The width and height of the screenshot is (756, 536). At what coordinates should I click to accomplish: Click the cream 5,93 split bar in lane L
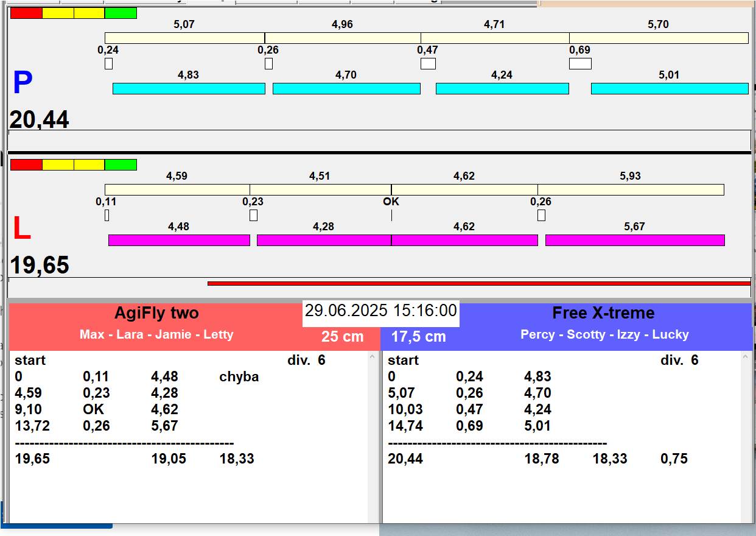631,190
